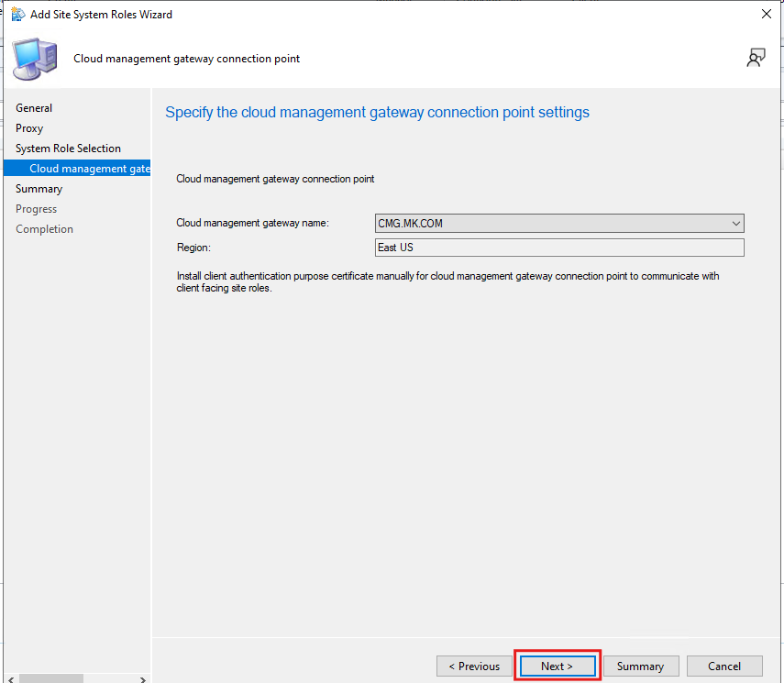784x683 pixels.
Task: Click the wizard icon in the title bar
Action: pos(17,14)
